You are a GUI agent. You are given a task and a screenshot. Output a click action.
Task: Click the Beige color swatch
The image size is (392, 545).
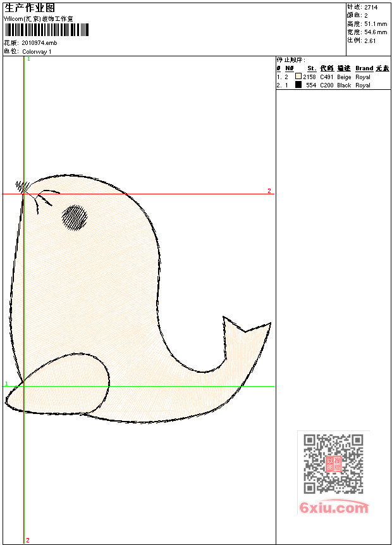coord(298,77)
